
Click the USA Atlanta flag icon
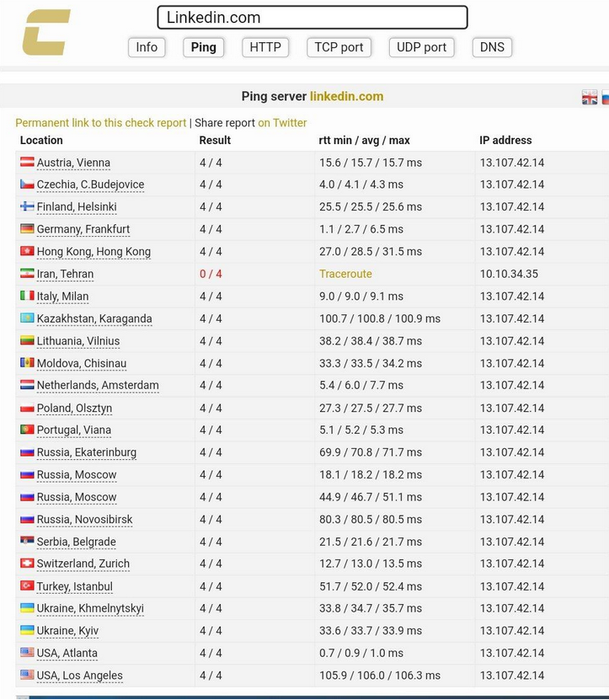27,652
